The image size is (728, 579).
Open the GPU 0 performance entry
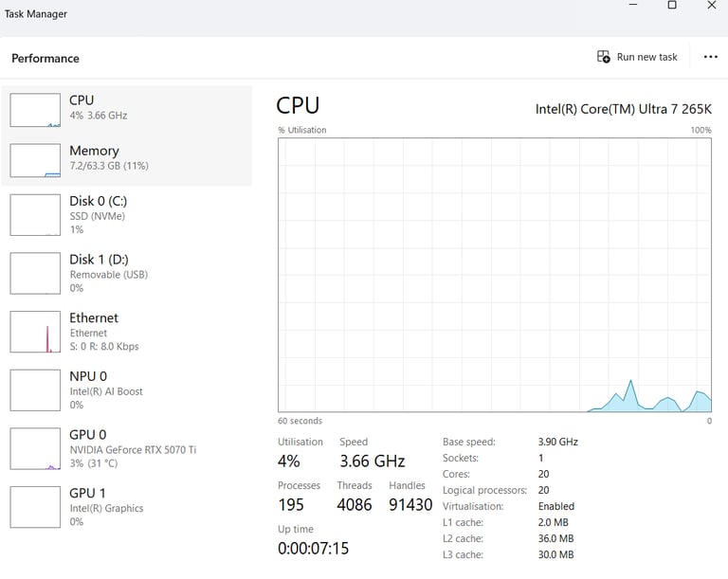[127, 448]
